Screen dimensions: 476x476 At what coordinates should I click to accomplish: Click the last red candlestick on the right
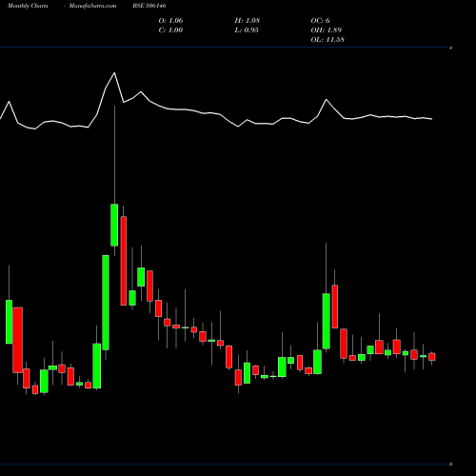[x=431, y=357]
